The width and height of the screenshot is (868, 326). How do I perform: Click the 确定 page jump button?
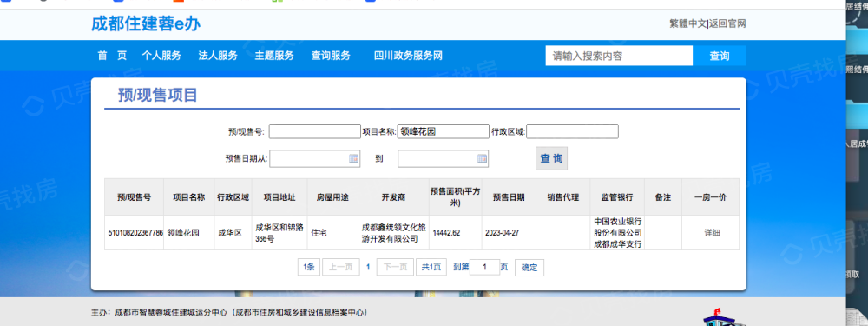[x=529, y=267]
